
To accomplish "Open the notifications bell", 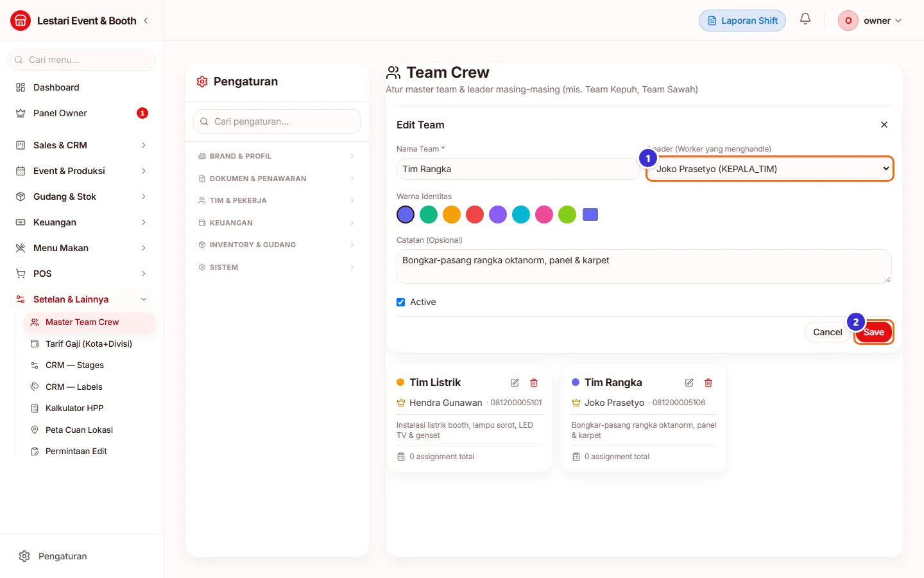I will click(x=805, y=19).
